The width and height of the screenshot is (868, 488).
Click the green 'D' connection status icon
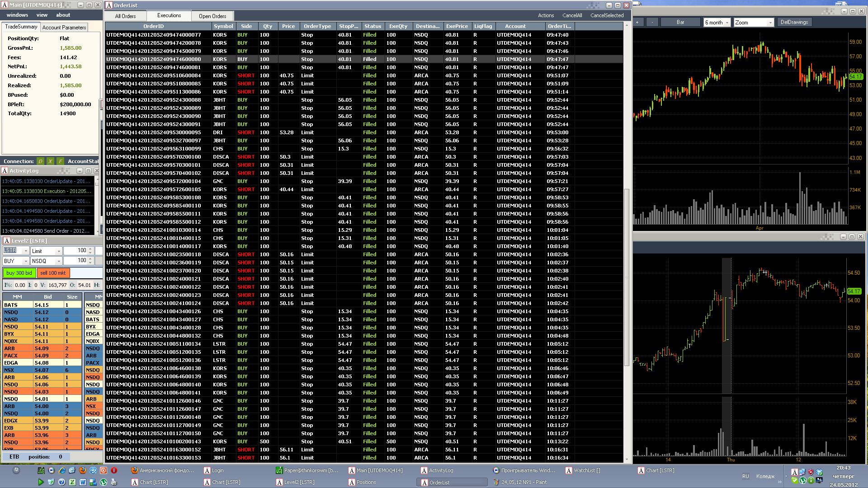pos(40,161)
